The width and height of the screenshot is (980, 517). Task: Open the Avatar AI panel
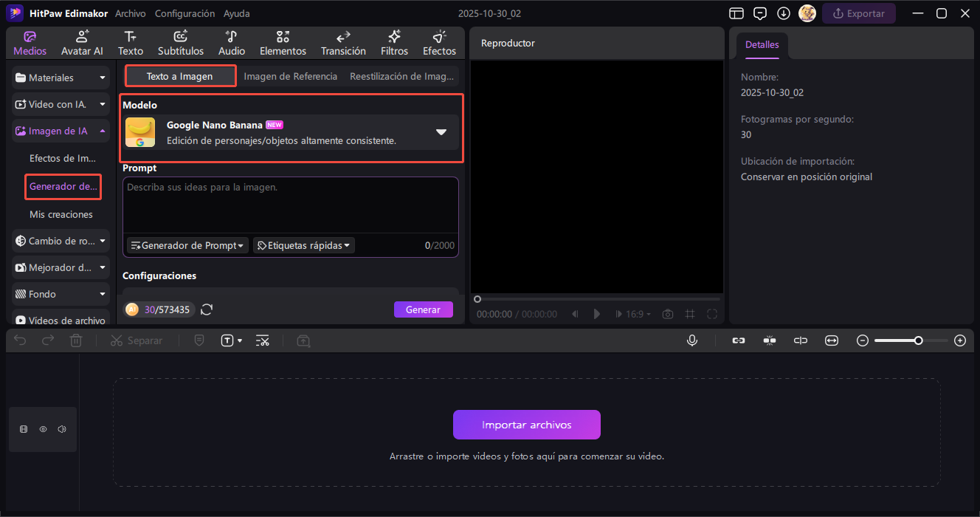[x=82, y=44]
